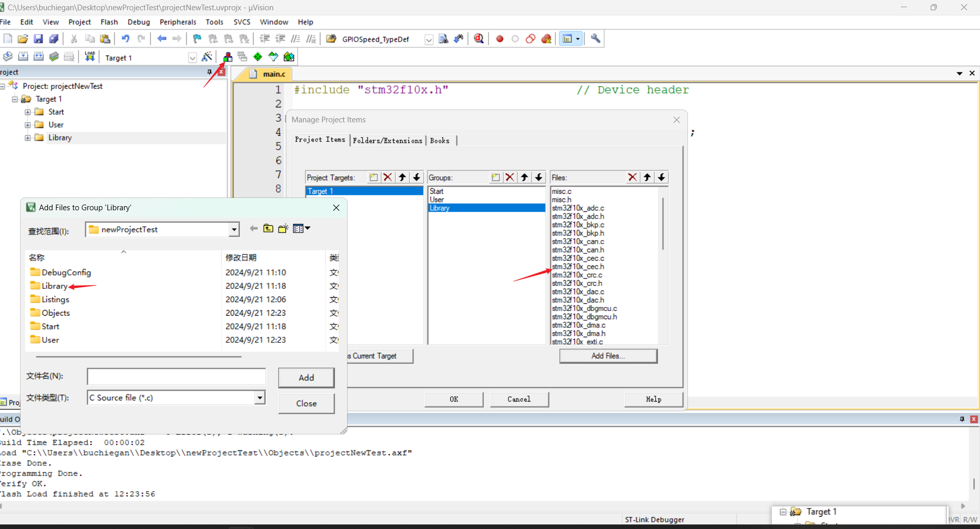Viewport: 980px width, 529px height.
Task: Delete selected group red X
Action: pyautogui.click(x=510, y=177)
